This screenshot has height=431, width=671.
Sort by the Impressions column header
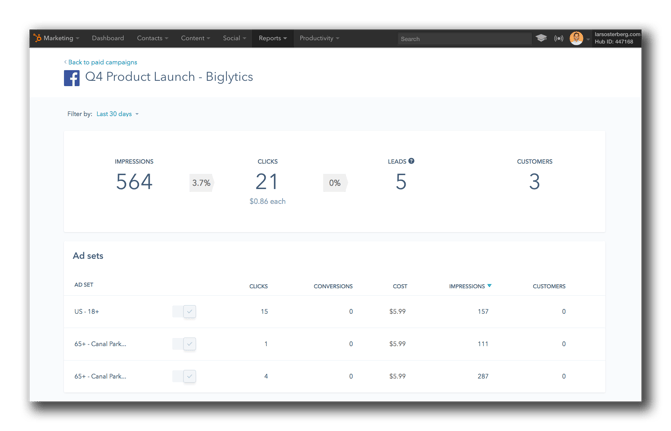click(x=467, y=286)
